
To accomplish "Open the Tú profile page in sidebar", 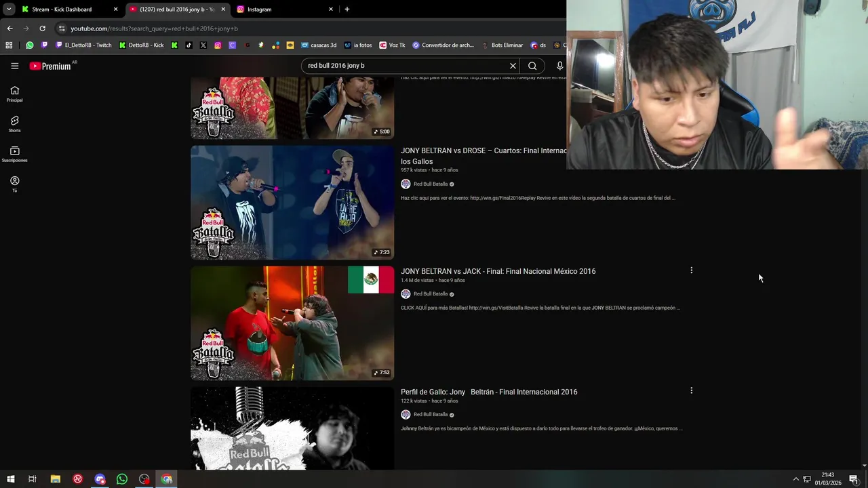I will (x=14, y=184).
